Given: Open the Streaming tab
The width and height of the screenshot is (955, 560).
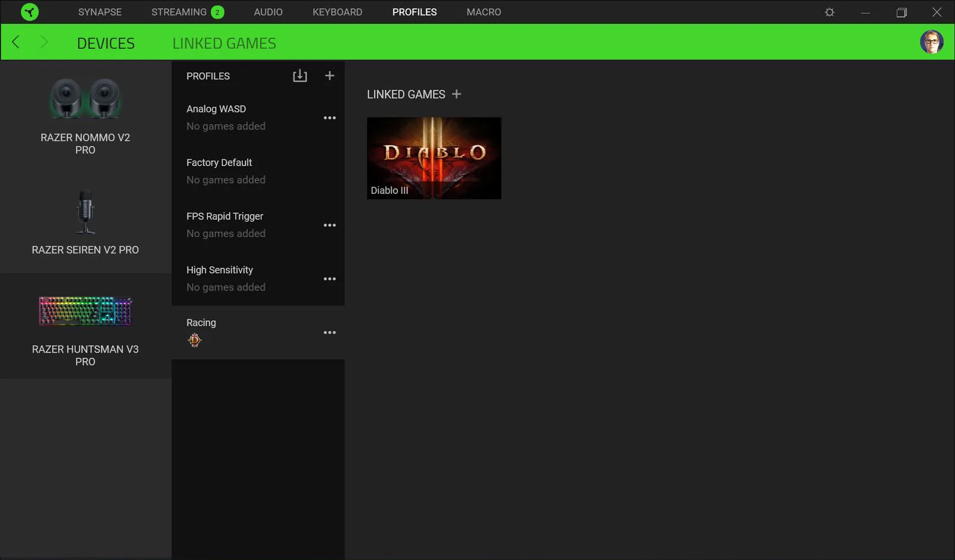Looking at the screenshot, I should coord(179,12).
